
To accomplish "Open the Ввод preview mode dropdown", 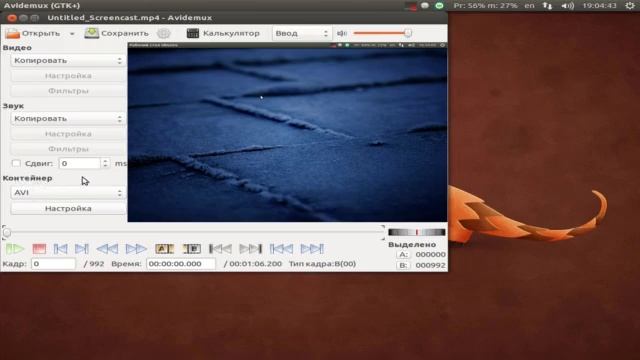I will point(301,33).
